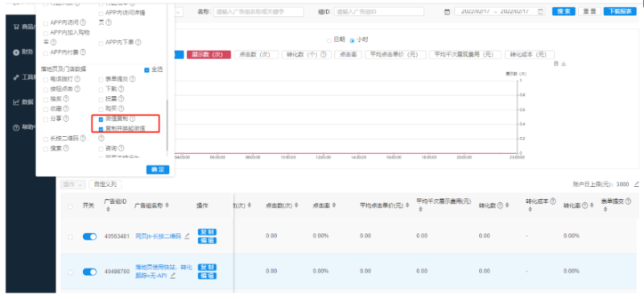Check the 分享 checkbox
Viewport: 644px width, 299px height.
46,119
